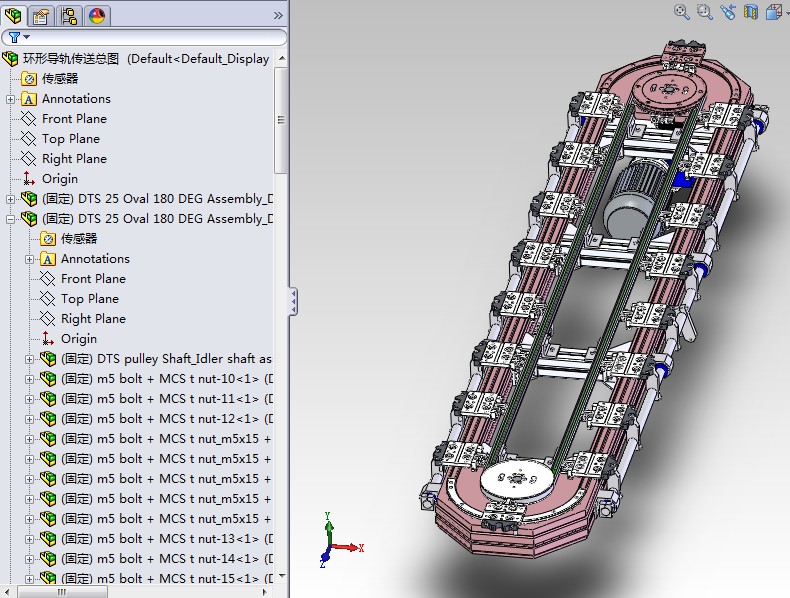Select the pink pulley disc at the upper end
790x598 pixels.
pos(669,92)
